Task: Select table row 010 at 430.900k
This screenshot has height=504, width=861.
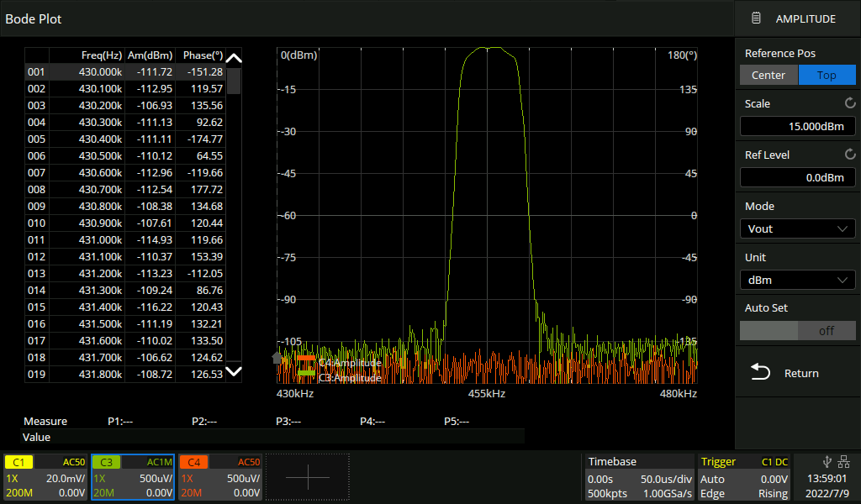Action: [125, 223]
